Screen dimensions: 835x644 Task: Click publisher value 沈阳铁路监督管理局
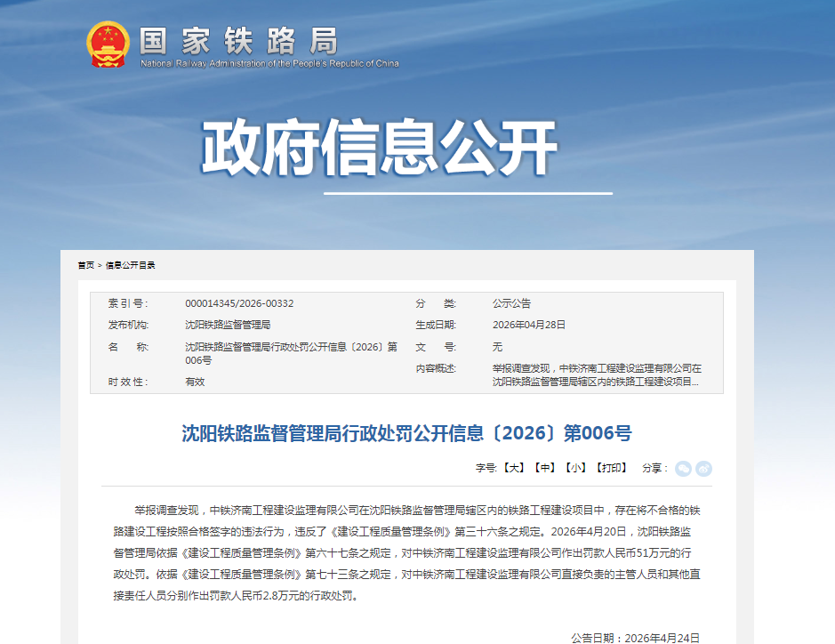(228, 325)
